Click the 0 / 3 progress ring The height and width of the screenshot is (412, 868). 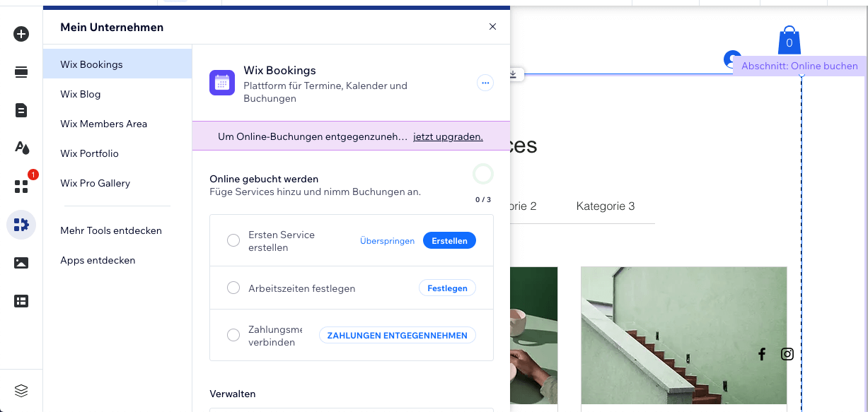[483, 174]
